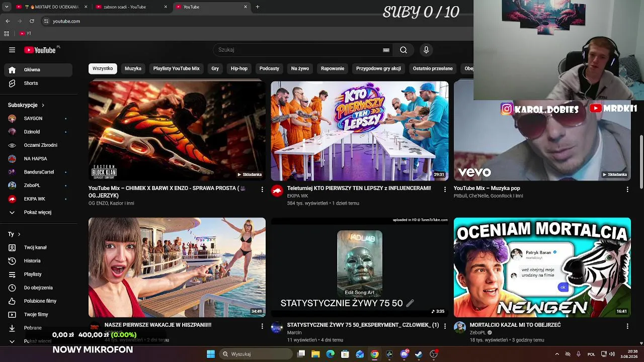This screenshot has width=644, height=362.
Task: Open Shorts from the sidebar
Action: tap(38, 83)
